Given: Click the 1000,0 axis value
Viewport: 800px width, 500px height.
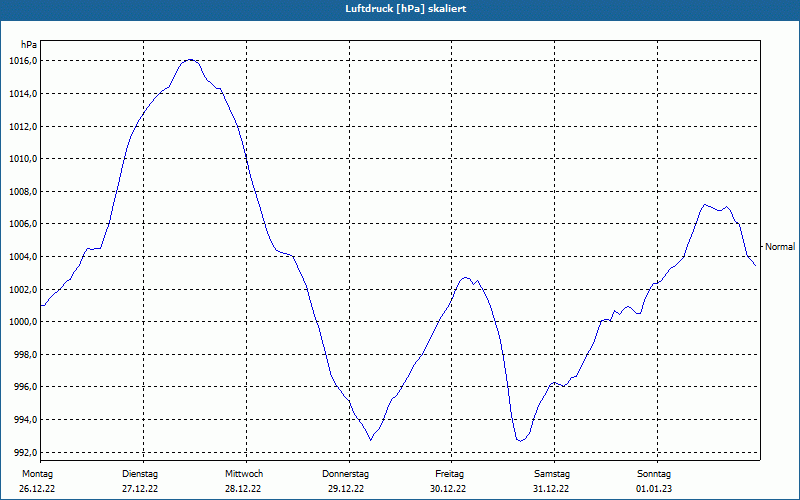Looking at the screenshot, I should 23,322.
